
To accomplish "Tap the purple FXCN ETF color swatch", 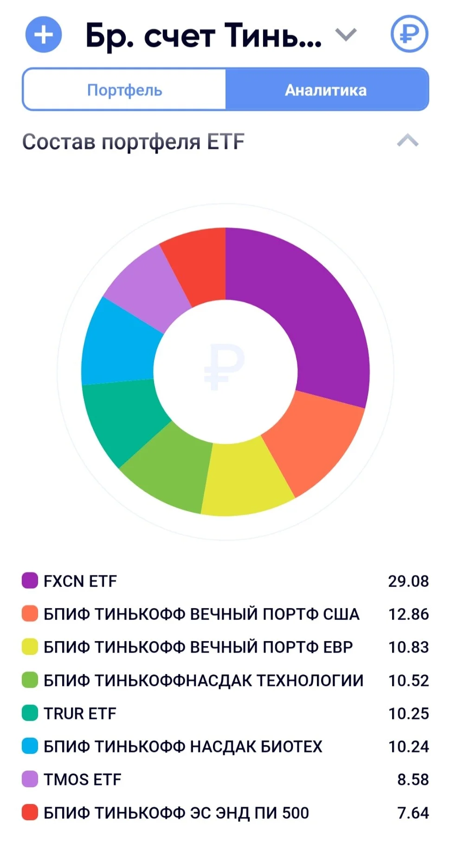I will coord(30,581).
